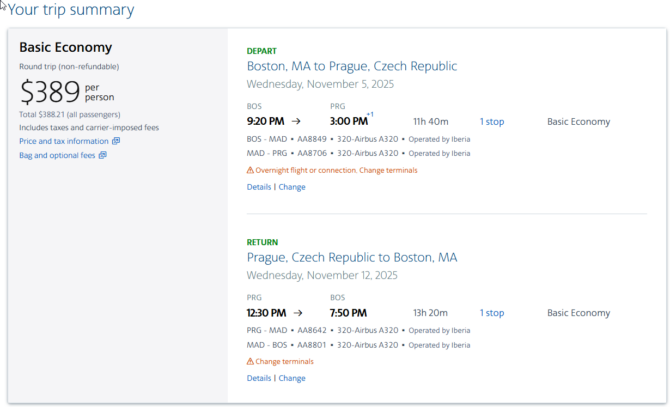Click external-link icon beside Bag and optional fees

pyautogui.click(x=103, y=155)
